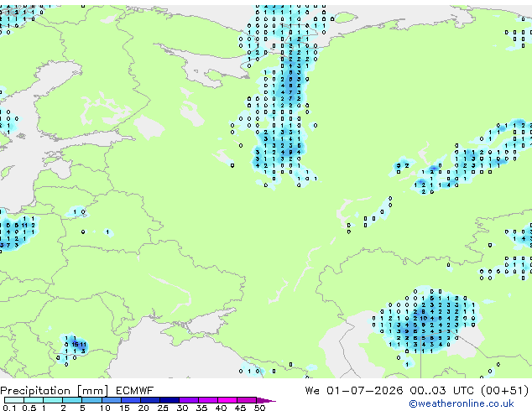Click the legend swatch between 2 and 5
The image size is (532, 411).
coord(72,400)
